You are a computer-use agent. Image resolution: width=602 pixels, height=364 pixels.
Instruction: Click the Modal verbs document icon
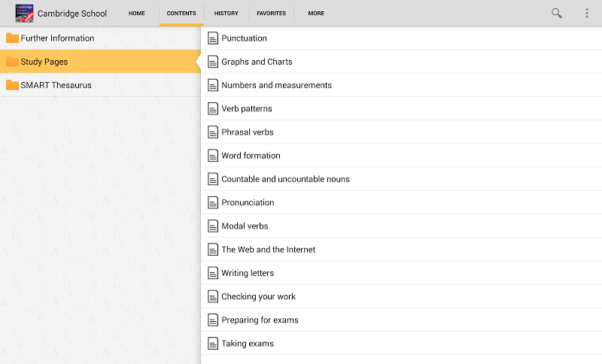click(213, 226)
